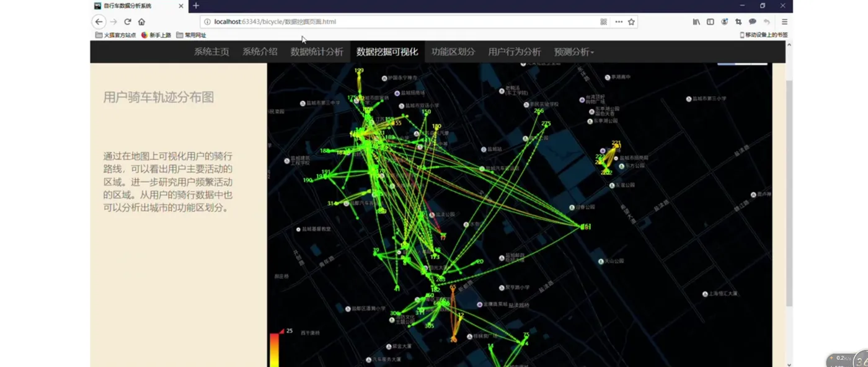Close the 自行车数据分析系统 tab

(181, 6)
